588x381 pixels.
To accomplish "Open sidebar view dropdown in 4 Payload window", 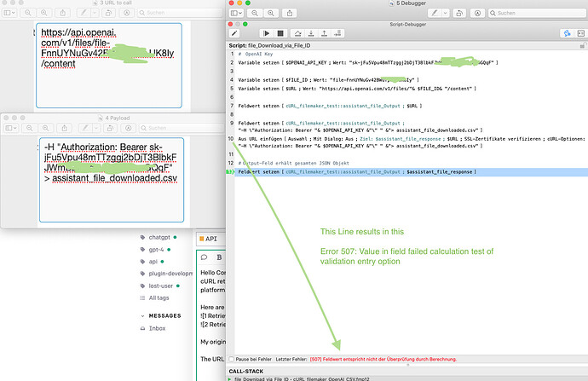I will tap(11, 128).
